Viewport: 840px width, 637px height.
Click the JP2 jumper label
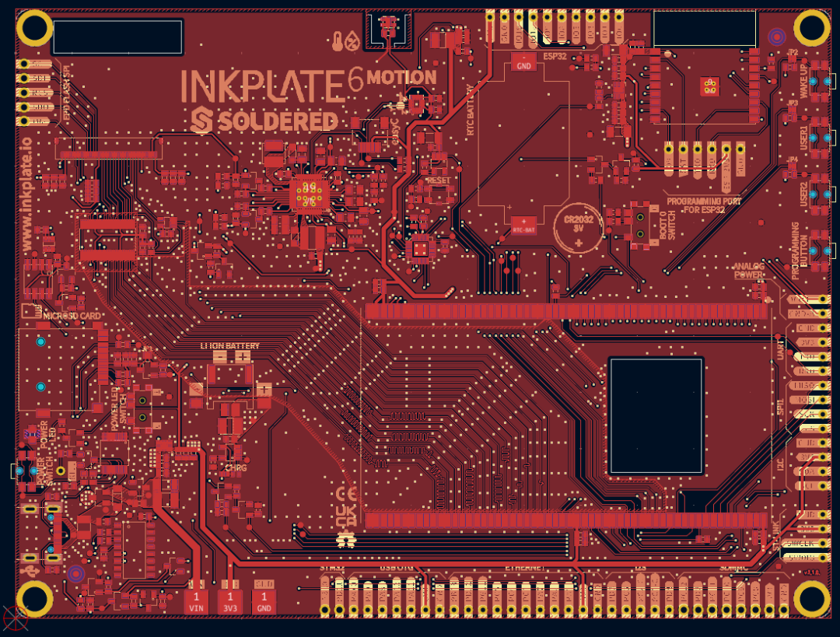[793, 53]
